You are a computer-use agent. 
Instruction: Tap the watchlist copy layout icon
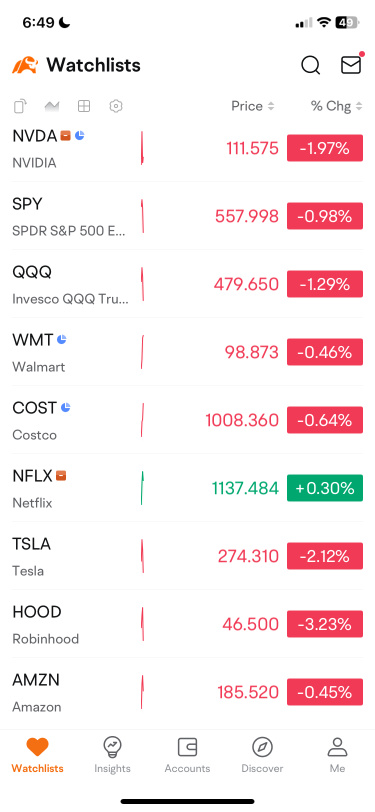tap(20, 106)
